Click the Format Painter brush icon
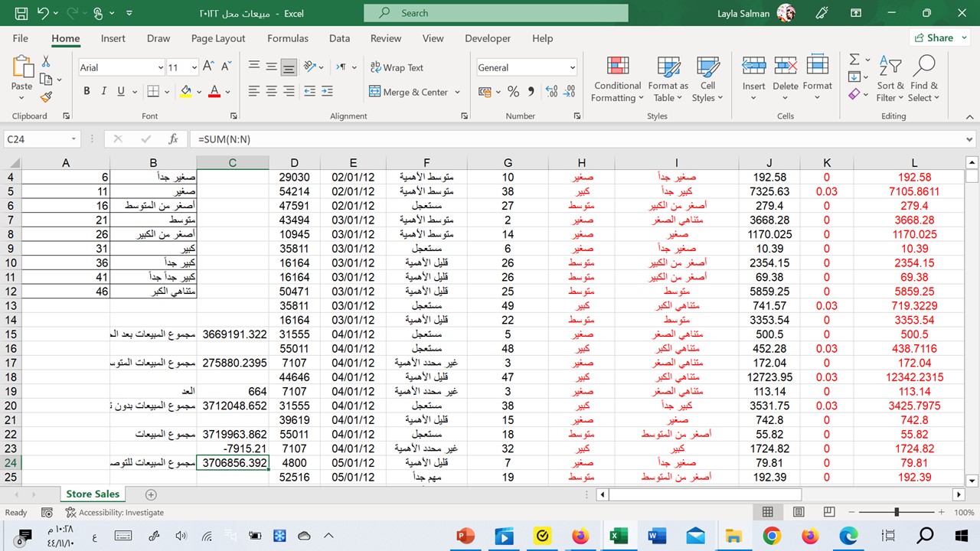 [x=46, y=96]
